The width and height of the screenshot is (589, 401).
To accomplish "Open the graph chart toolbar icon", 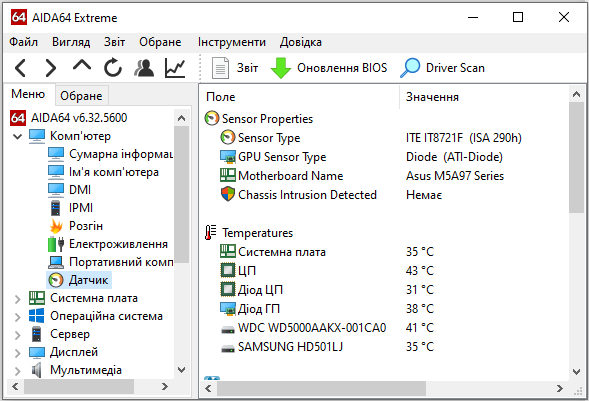I will click(175, 68).
